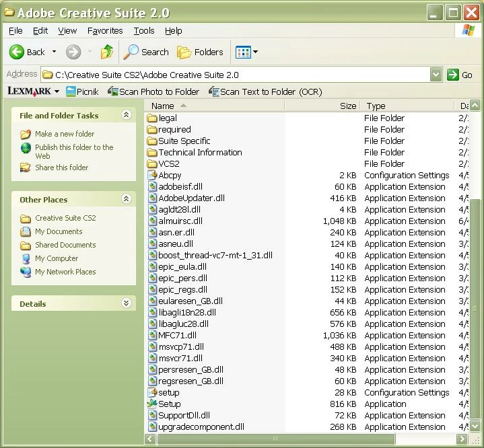Select the Abcpy configuration file icon
The height and width of the screenshot is (448, 484).
(152, 176)
